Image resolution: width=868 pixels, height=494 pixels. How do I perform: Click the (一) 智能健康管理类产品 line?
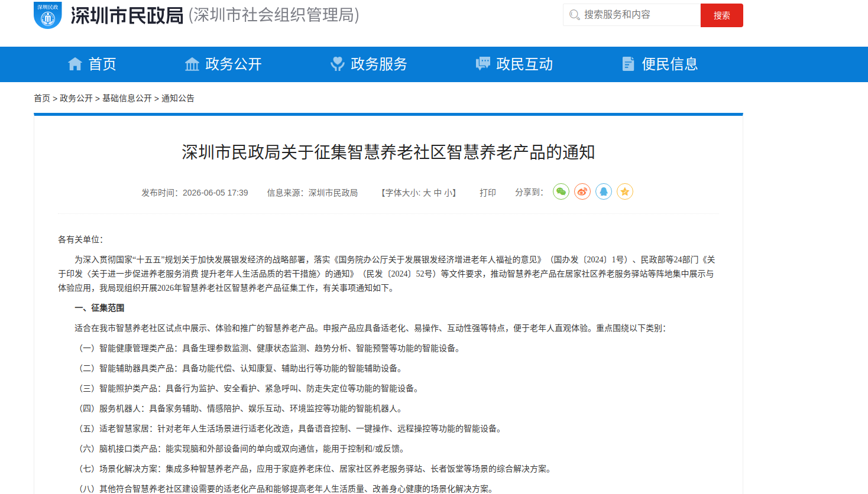point(270,348)
